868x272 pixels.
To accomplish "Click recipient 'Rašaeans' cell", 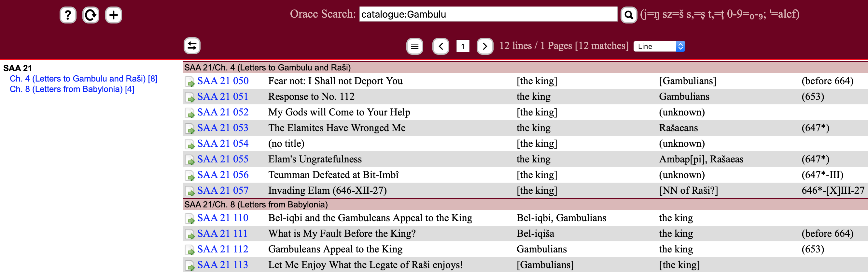I will (x=678, y=128).
